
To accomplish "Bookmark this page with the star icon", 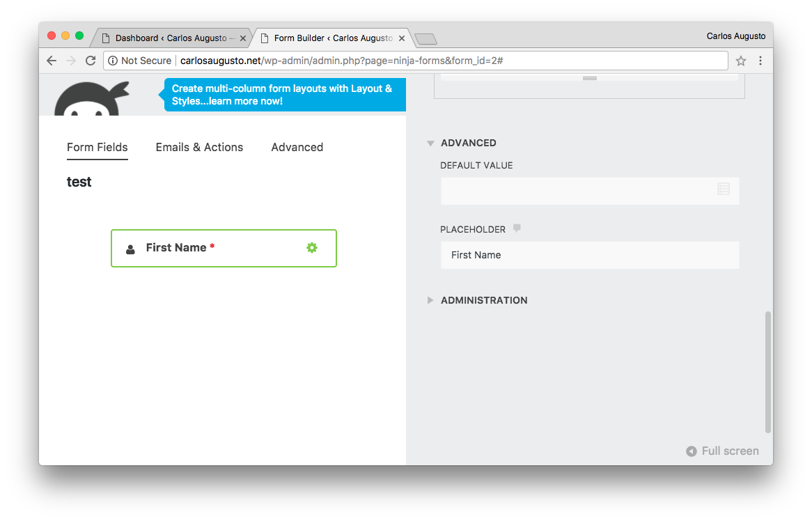I will (740, 61).
